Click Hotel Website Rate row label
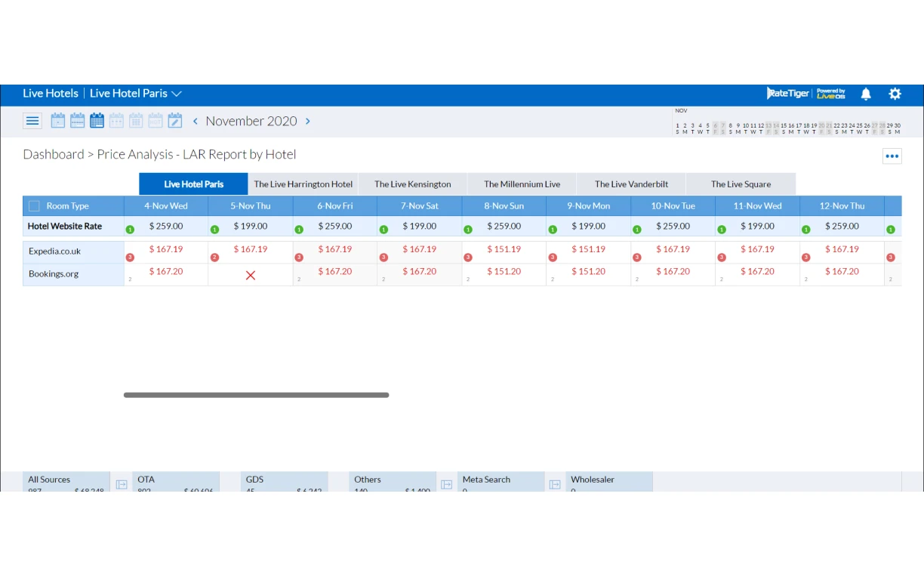This screenshot has width=924, height=580. [x=65, y=227]
